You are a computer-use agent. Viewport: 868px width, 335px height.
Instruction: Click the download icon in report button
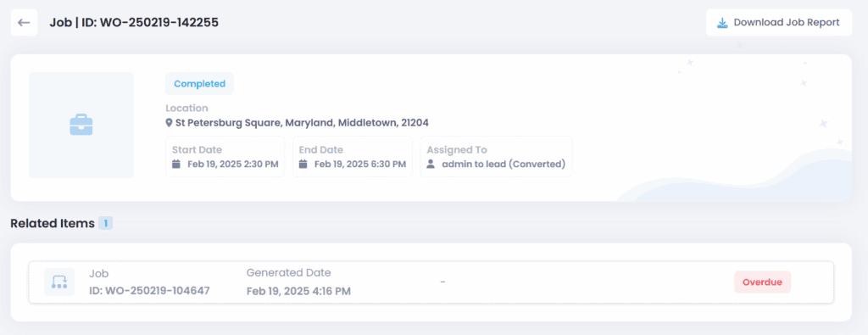(x=722, y=23)
